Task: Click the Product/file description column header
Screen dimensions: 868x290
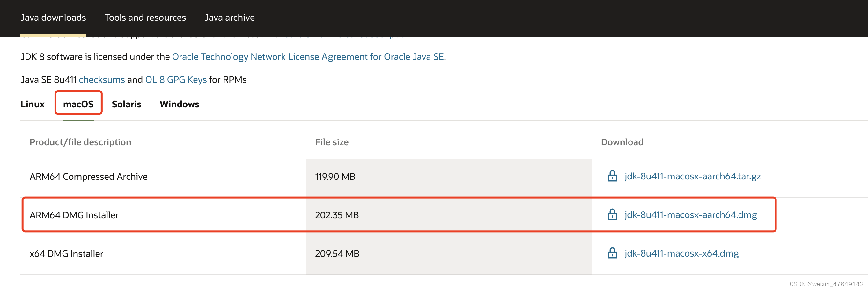Action: 81,142
